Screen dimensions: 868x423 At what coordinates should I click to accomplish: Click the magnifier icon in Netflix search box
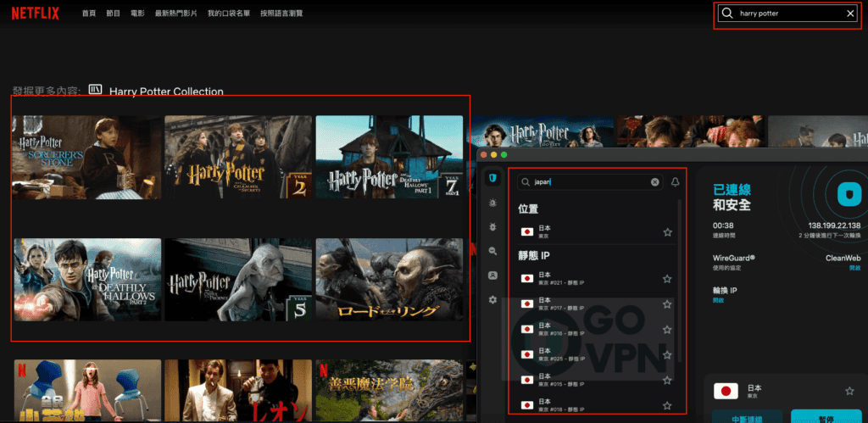728,14
